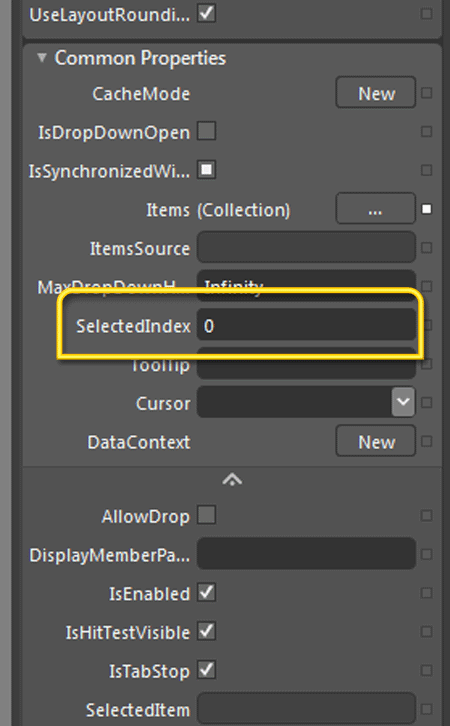Viewport: 450px width, 726px height.
Task: Click the SelectedItem input field
Action: point(306,708)
